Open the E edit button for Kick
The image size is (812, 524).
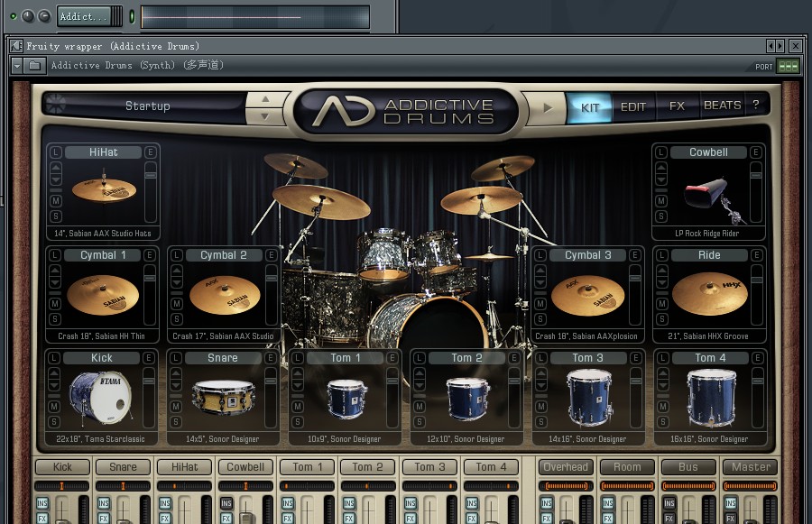(149, 358)
